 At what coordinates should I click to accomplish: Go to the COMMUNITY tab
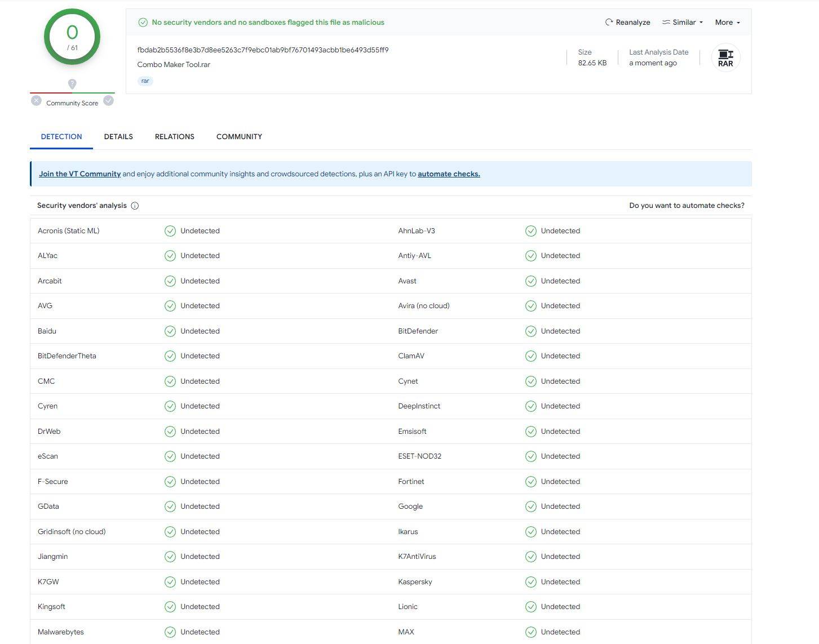239,137
